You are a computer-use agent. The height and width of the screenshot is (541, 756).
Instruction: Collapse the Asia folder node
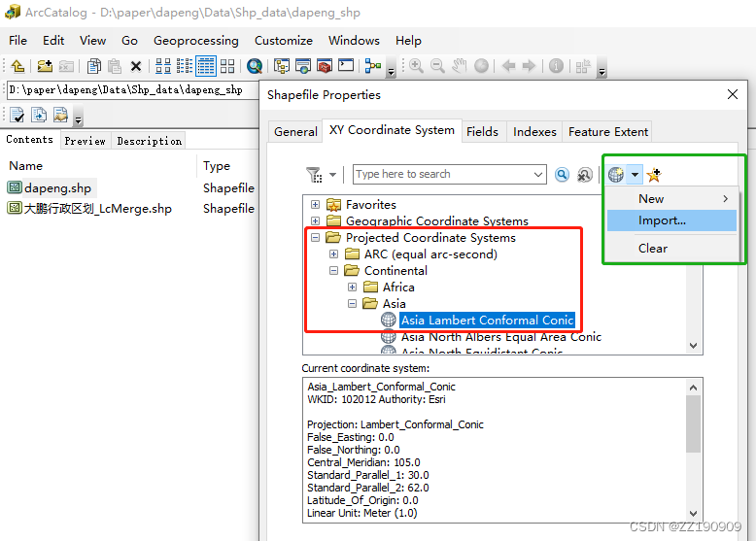353,303
